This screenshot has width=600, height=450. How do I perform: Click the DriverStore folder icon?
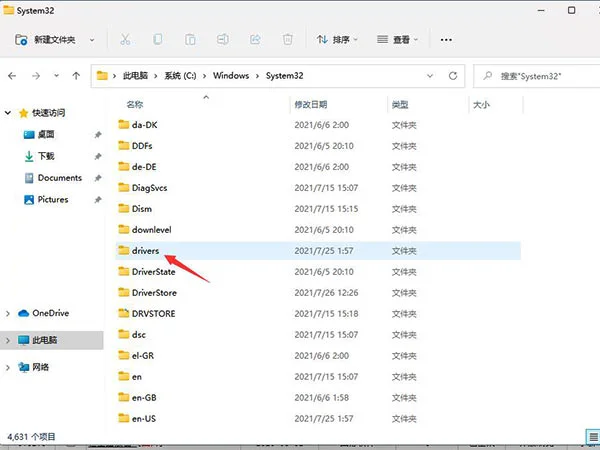coord(124,292)
